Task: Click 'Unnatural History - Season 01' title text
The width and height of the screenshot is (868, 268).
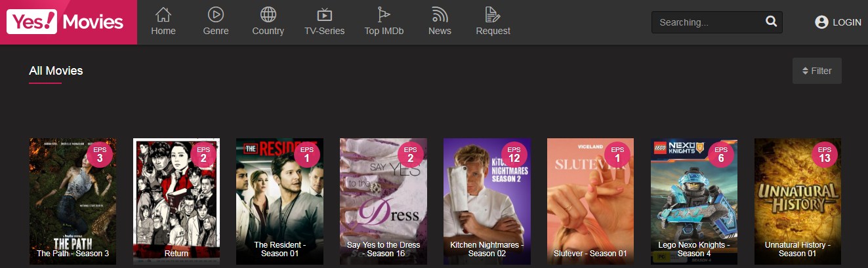Action: tap(798, 249)
